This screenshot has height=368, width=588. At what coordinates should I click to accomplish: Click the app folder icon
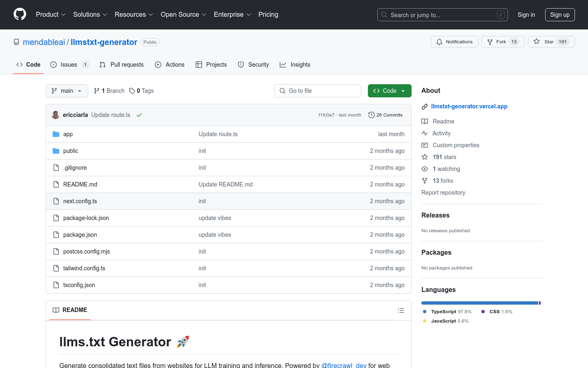point(56,134)
